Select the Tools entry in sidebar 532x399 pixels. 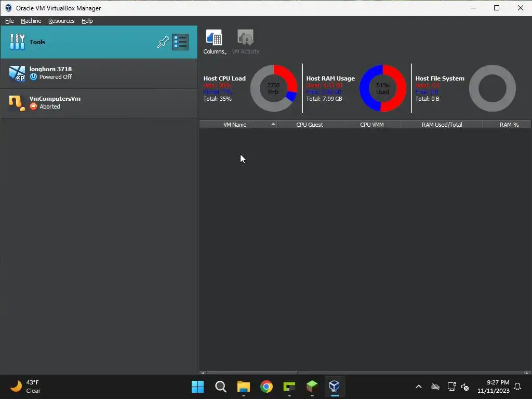(x=99, y=42)
